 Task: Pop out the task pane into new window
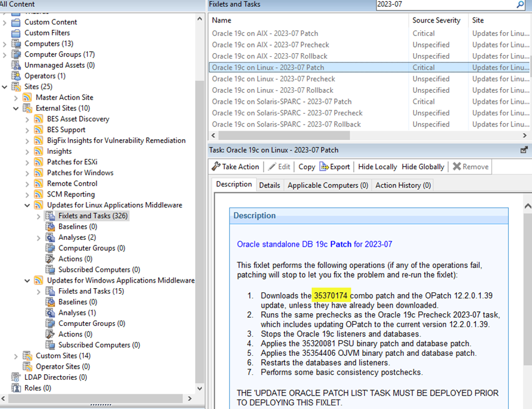pos(524,150)
